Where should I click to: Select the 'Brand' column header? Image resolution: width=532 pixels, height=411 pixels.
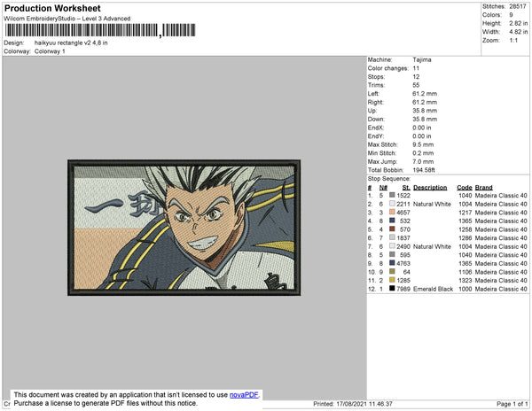[483, 188]
